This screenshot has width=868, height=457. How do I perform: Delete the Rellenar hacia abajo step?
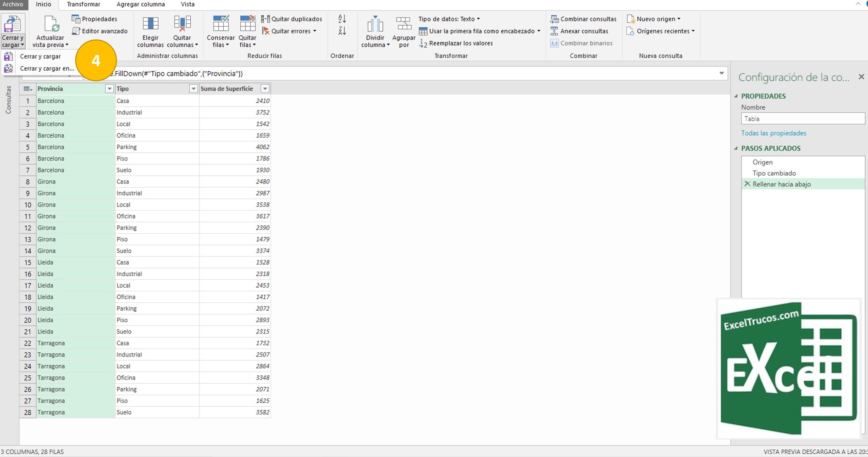[x=749, y=184]
